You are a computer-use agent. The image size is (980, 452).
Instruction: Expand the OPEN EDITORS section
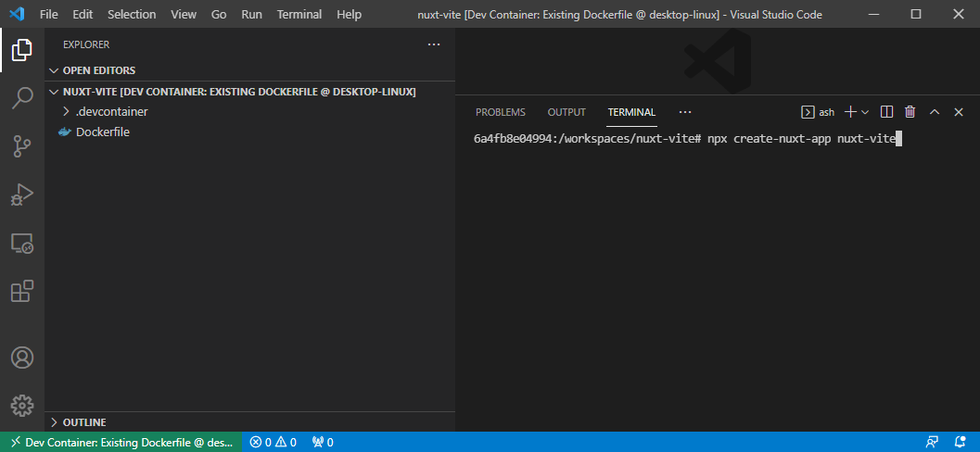click(x=250, y=70)
